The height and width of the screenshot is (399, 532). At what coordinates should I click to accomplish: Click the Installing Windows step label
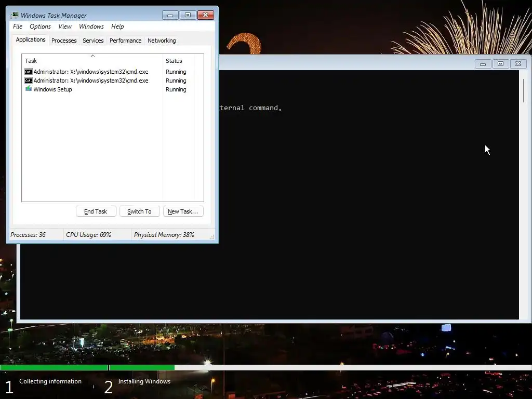144,381
